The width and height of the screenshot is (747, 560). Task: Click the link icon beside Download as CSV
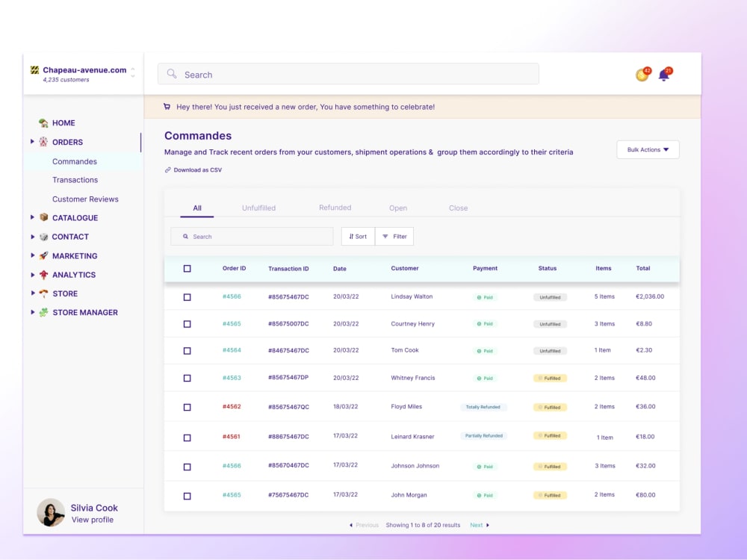tap(167, 170)
